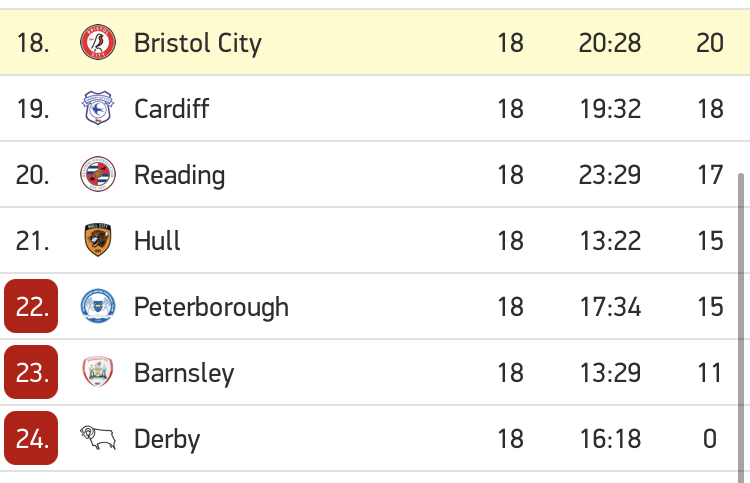Open the Derby team page
The image size is (750, 483).
coord(167,439)
